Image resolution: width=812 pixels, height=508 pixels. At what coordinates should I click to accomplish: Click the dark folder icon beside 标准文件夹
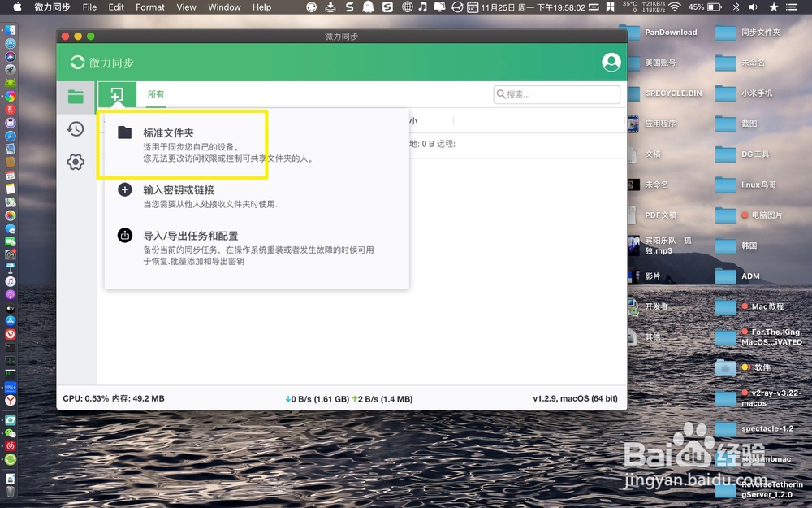tap(125, 132)
